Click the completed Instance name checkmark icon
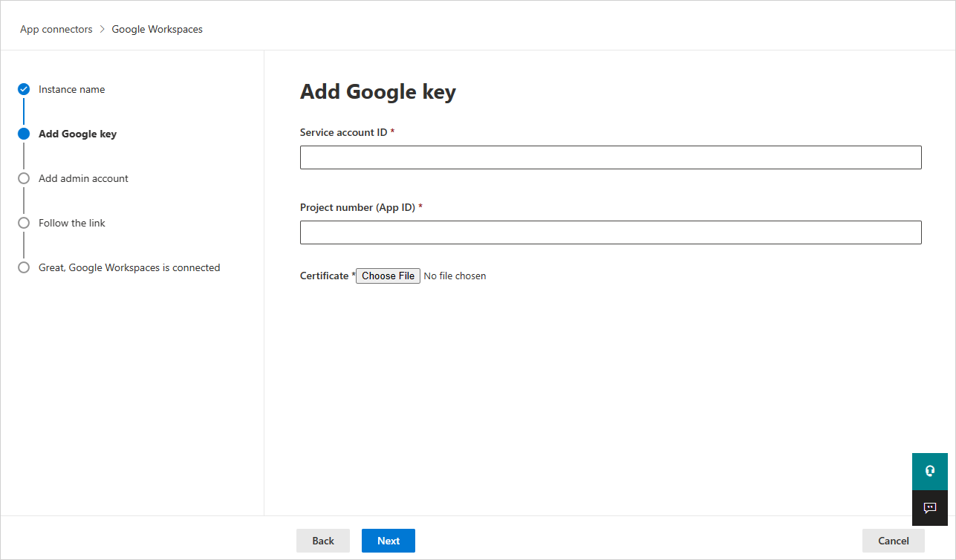Screen dimensions: 956x560 (24, 89)
